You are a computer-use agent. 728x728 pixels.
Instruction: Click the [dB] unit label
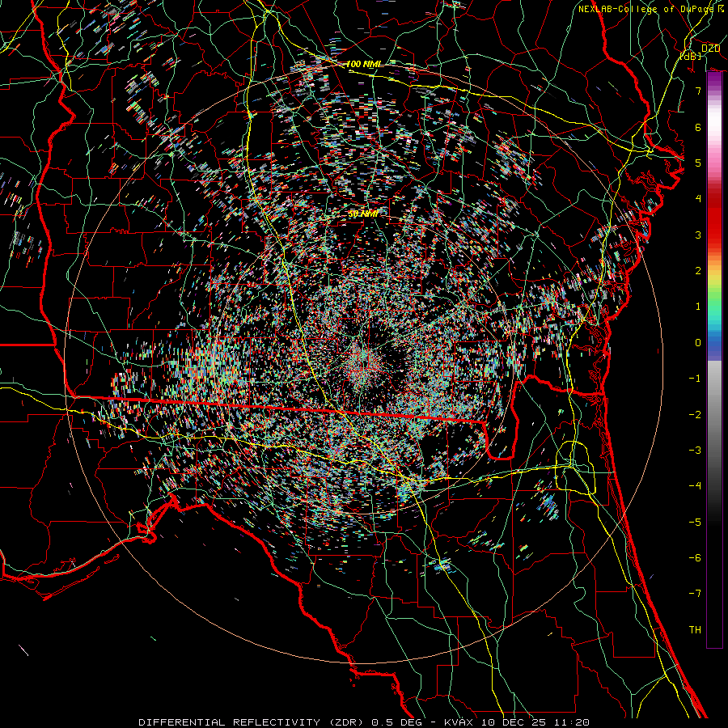tap(691, 56)
